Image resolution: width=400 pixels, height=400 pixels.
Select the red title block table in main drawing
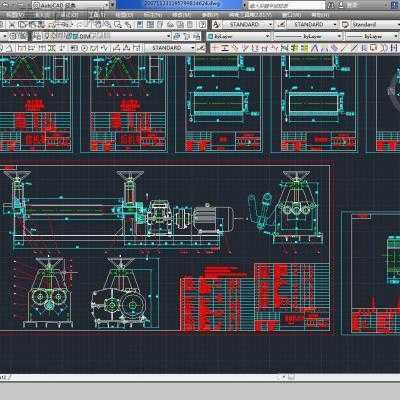coord(292,297)
